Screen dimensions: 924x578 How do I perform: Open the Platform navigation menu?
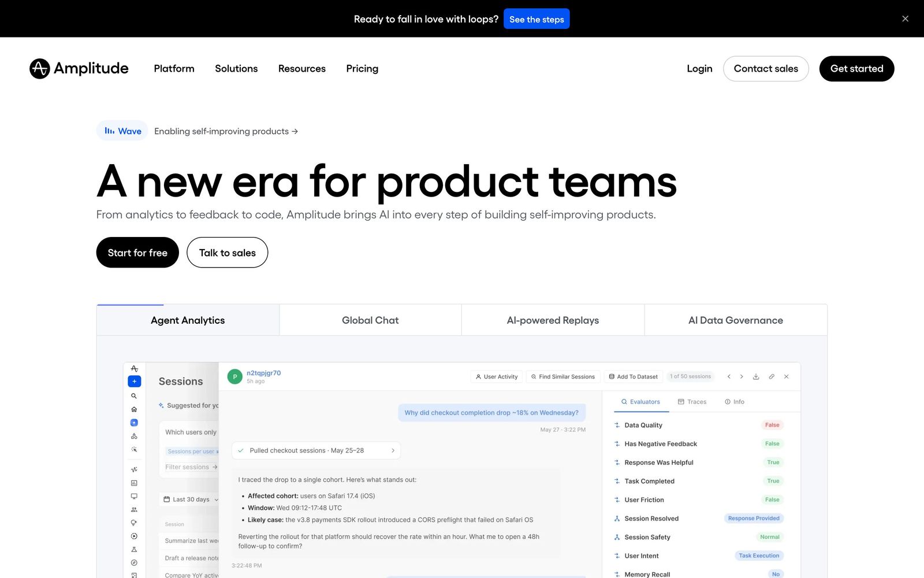point(174,68)
